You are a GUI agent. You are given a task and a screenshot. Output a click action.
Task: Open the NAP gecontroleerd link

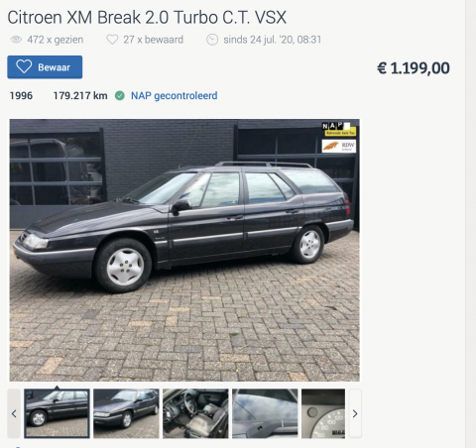point(175,96)
